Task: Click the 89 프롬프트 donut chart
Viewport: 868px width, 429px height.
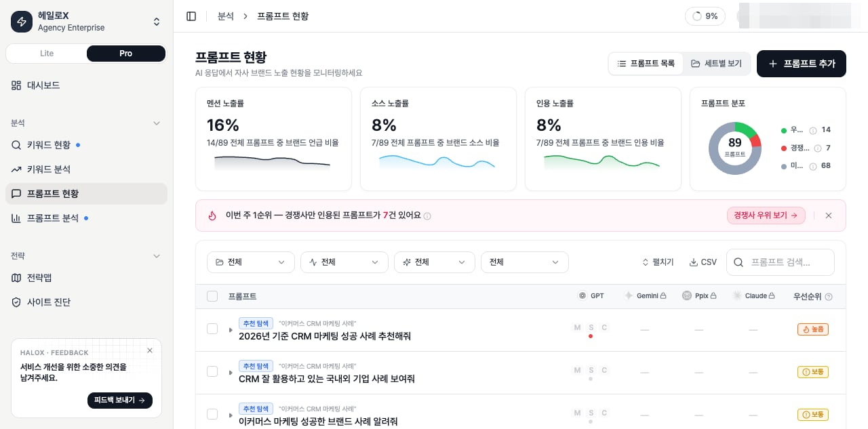Action: (735, 148)
